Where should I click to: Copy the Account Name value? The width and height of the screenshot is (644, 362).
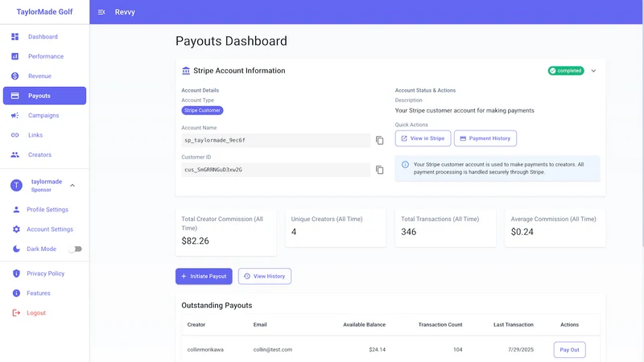(x=380, y=140)
